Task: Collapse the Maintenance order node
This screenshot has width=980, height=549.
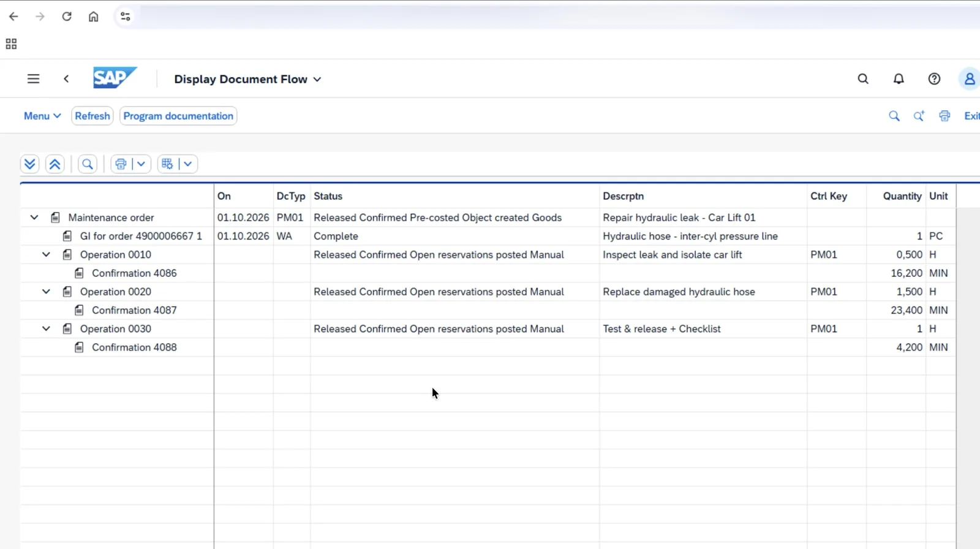Action: click(x=34, y=218)
